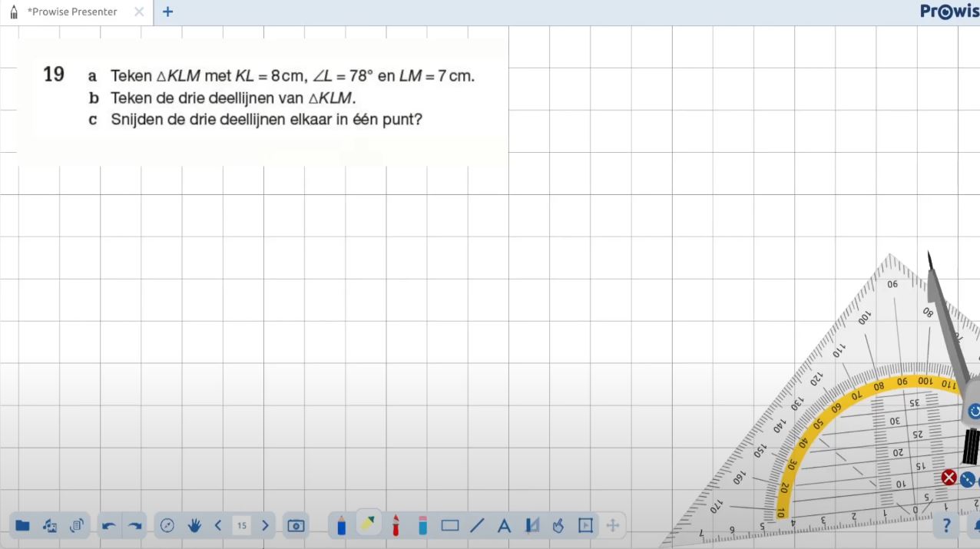
Task: Activate the eraser tool
Action: [422, 526]
